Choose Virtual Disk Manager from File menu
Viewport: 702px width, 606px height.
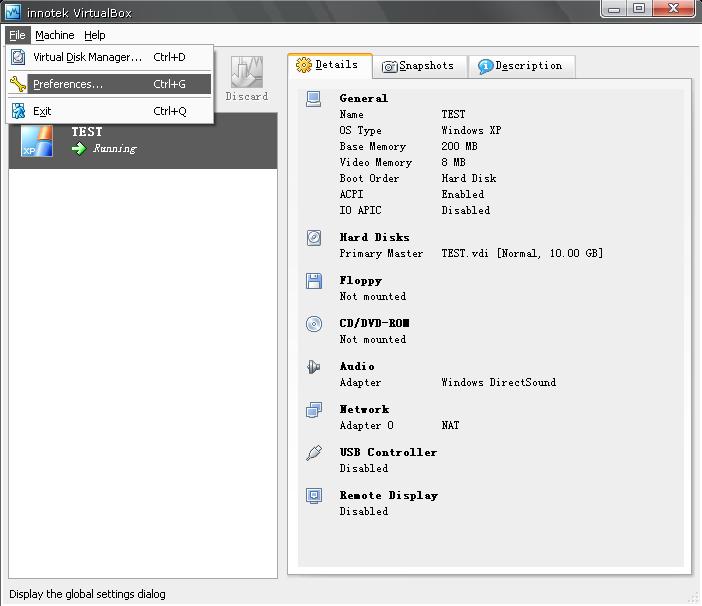point(109,57)
